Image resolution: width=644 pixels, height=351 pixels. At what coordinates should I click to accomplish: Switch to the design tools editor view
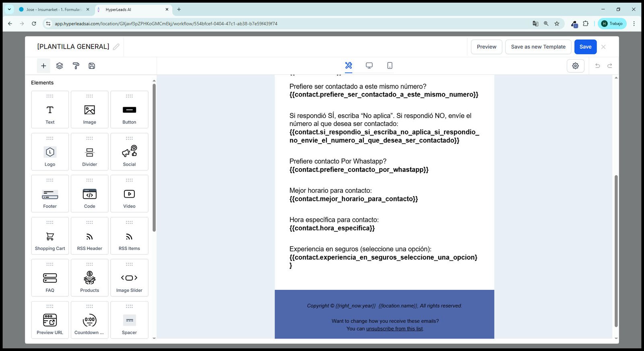349,66
